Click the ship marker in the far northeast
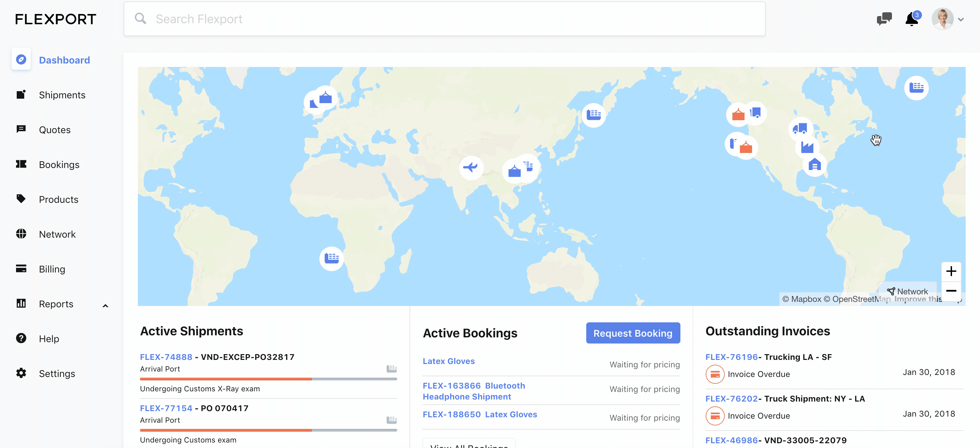980x448 pixels. [x=916, y=87]
